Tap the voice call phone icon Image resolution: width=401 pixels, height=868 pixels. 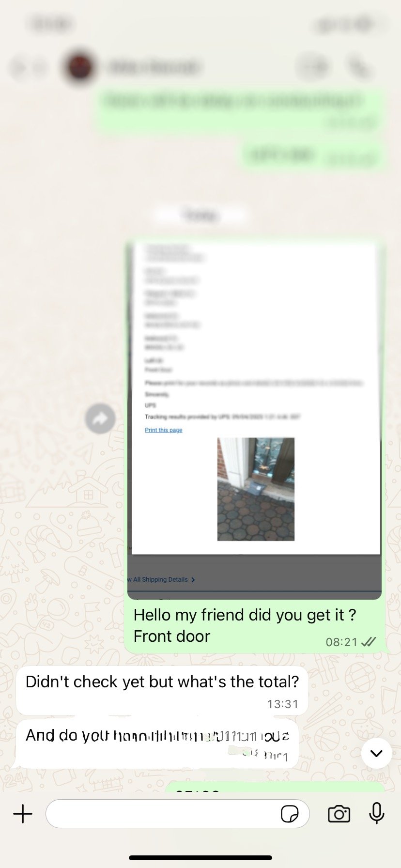pyautogui.click(x=360, y=67)
